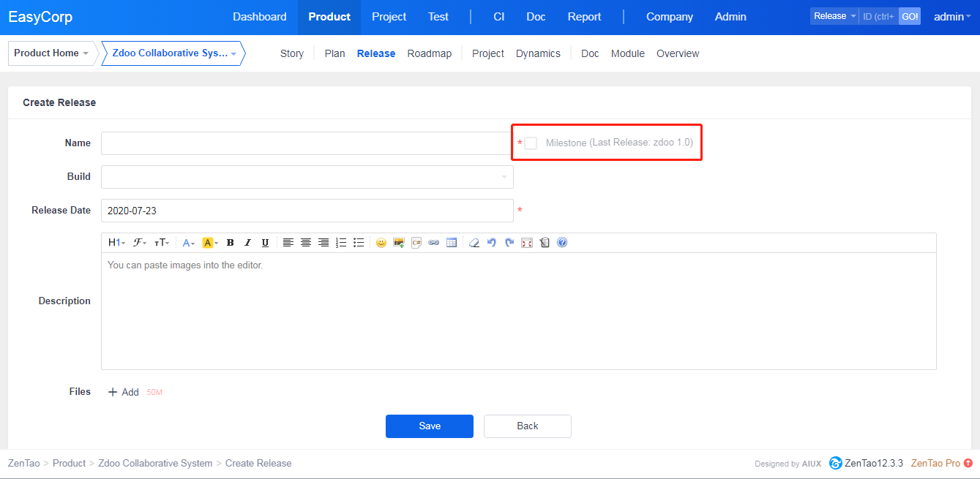Viewport: 980px width, 479px height.
Task: Click the undo arrow in editor
Action: tap(492, 243)
